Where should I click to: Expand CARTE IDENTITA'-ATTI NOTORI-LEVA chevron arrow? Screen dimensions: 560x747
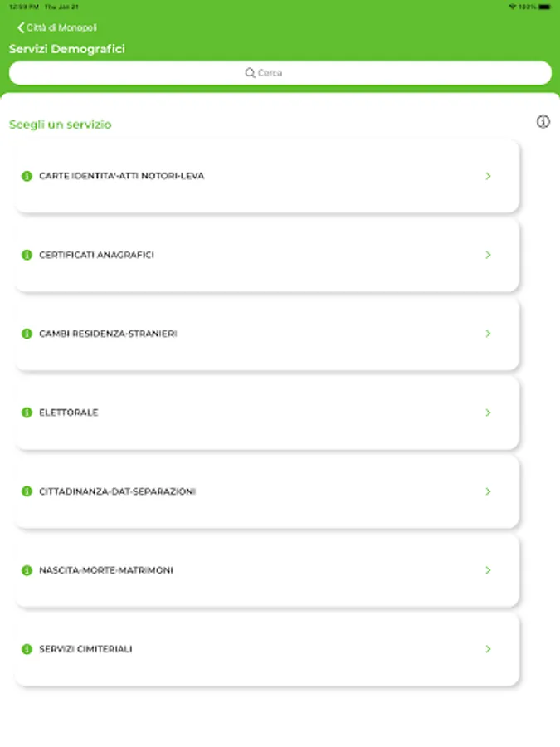coord(489,176)
